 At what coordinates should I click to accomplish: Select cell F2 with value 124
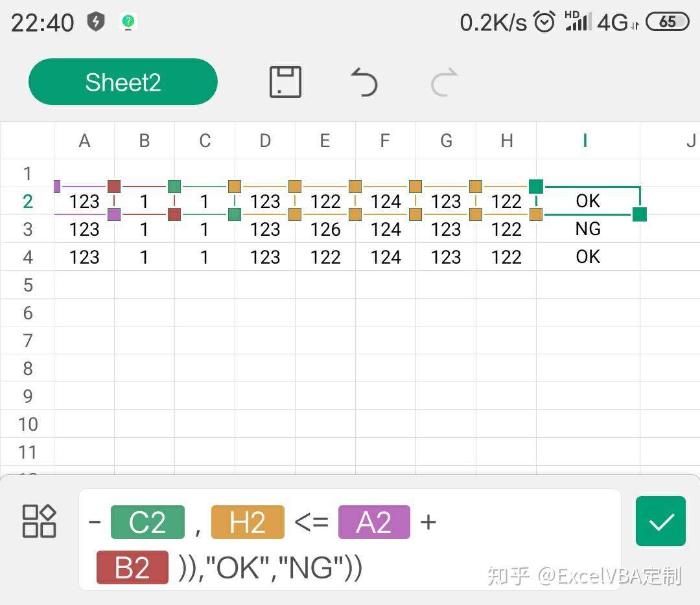pos(386,201)
